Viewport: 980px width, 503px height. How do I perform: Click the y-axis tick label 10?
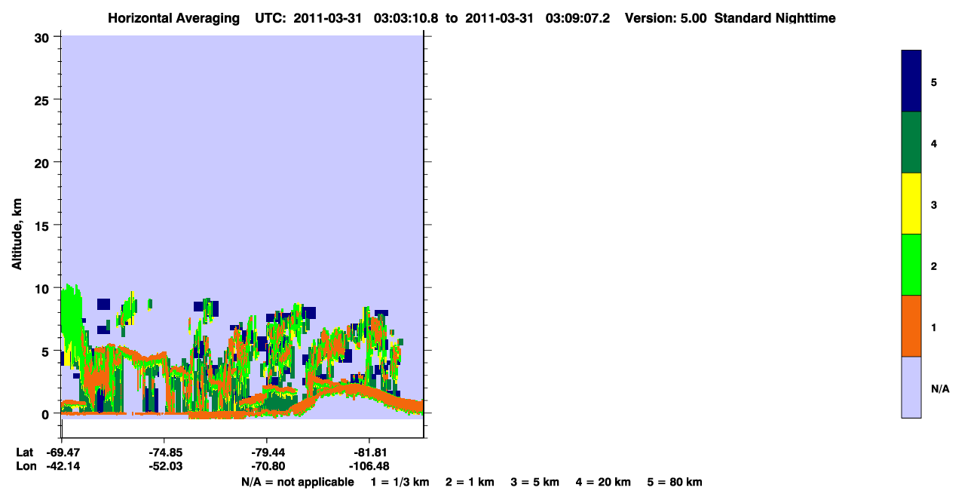(43, 288)
